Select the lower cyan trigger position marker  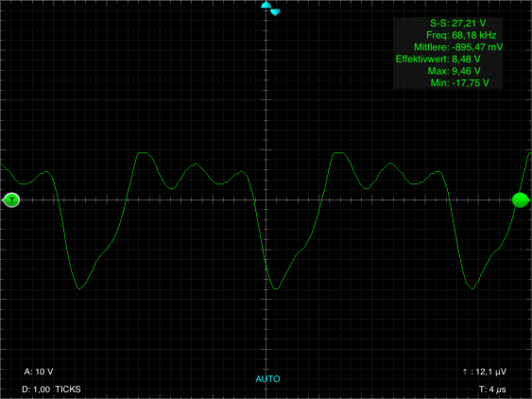pyautogui.click(x=275, y=12)
